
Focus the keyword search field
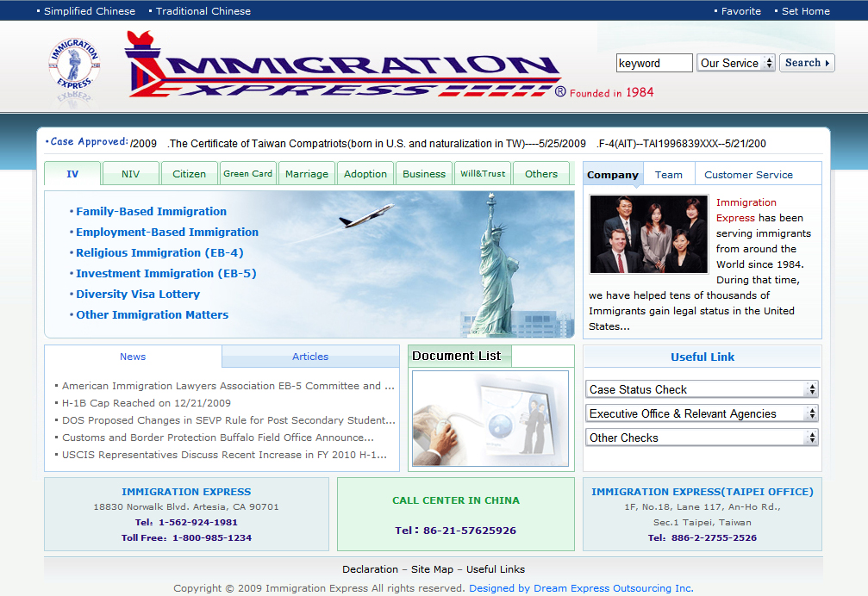tap(654, 63)
